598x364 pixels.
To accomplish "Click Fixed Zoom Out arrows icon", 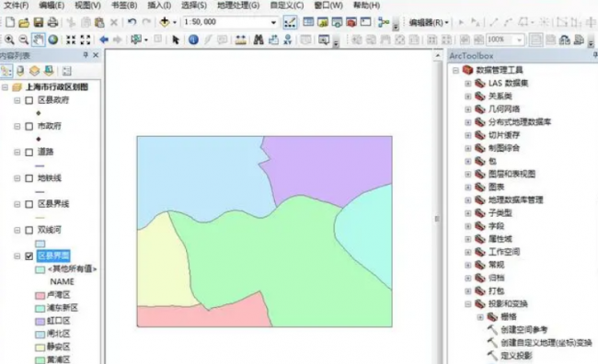I will [85, 40].
